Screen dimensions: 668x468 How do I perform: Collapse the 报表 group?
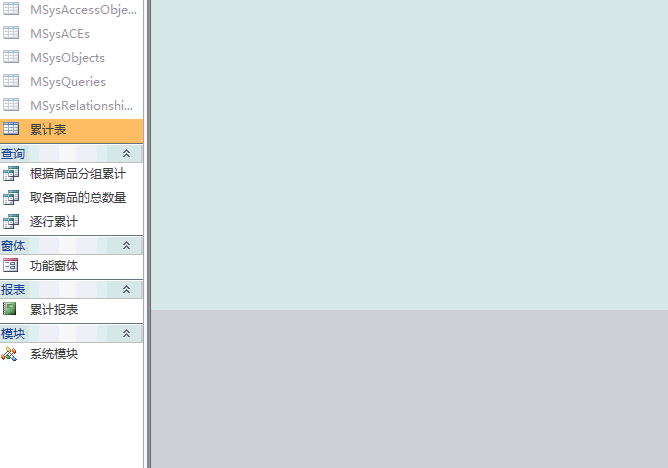[x=127, y=290]
